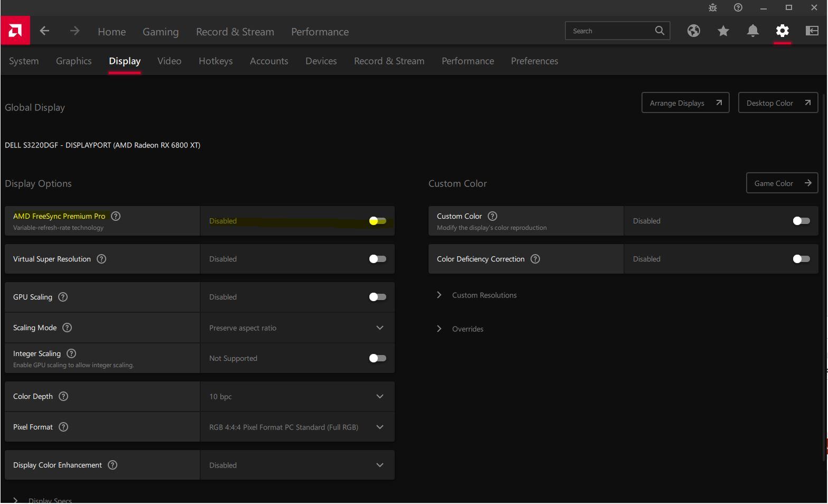Viewport: 828px width, 504px height.
Task: Open the bug report icon
Action: tap(713, 7)
